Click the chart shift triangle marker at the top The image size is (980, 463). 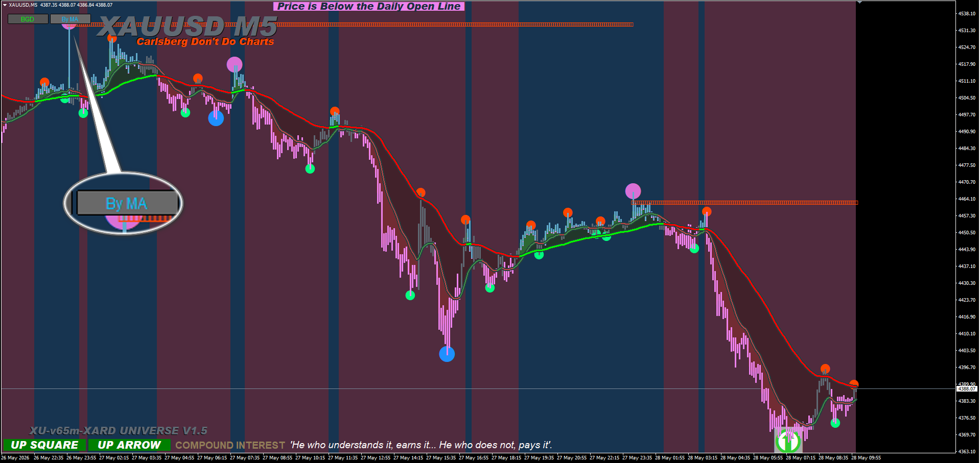(x=859, y=3)
